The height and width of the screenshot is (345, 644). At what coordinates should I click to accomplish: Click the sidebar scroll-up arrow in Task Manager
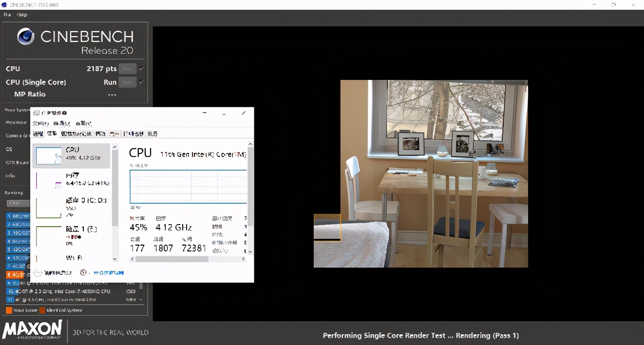tap(115, 147)
